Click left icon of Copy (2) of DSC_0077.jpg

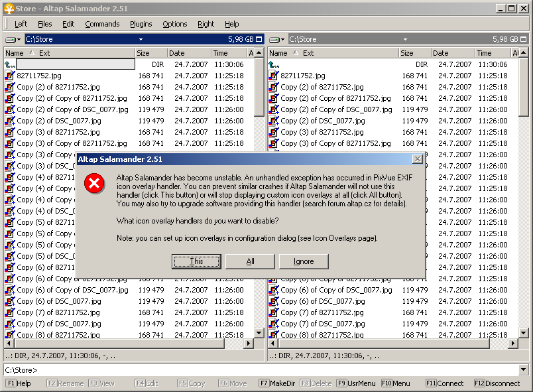pyautogui.click(x=10, y=121)
